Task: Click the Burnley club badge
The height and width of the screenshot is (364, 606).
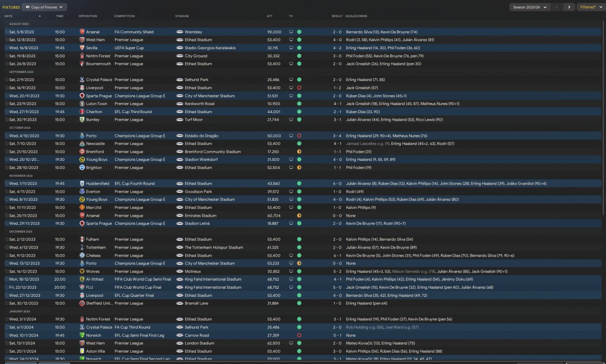Action: pos(82,120)
